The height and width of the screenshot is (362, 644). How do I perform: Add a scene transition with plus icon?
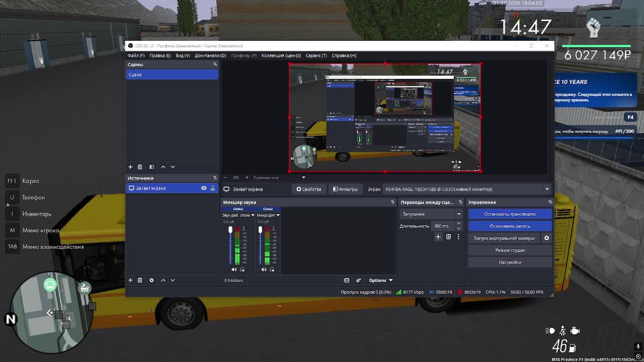pyautogui.click(x=438, y=237)
